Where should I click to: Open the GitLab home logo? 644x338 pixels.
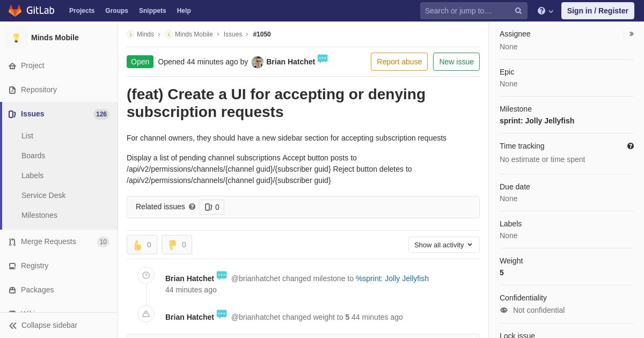31,11
